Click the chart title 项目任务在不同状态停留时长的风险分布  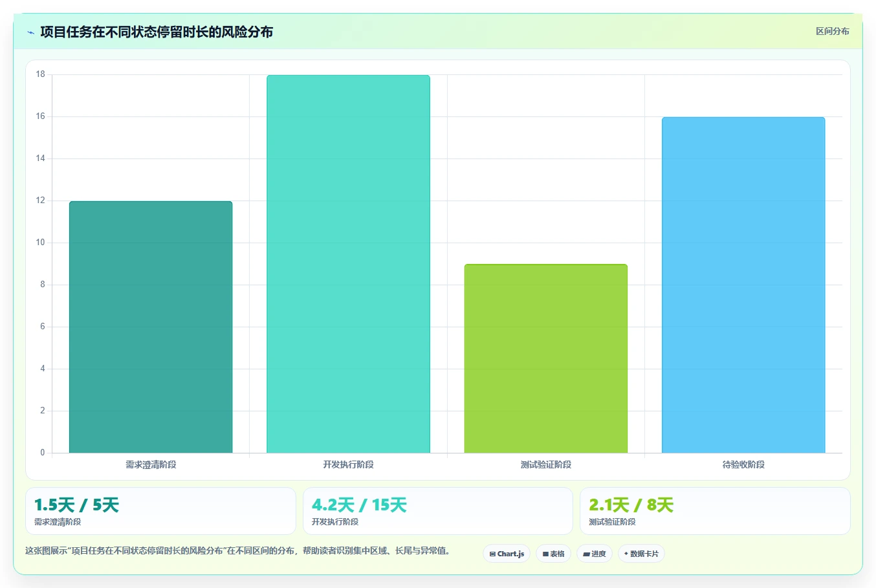[157, 32]
